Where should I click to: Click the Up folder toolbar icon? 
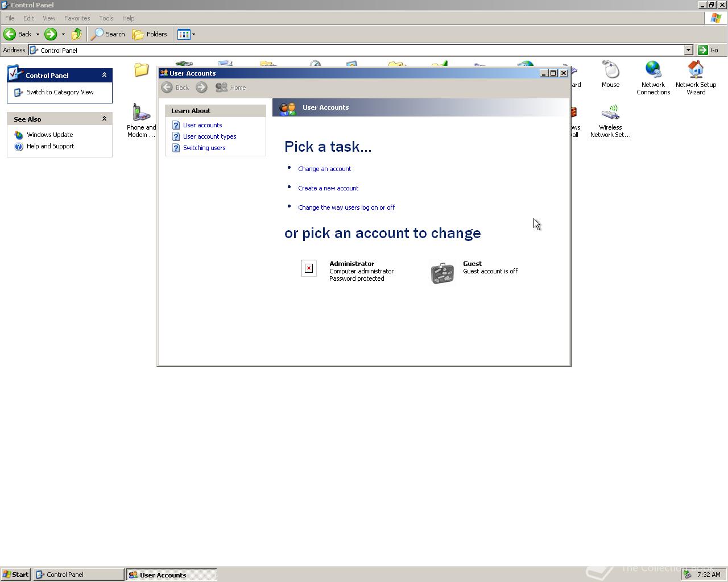click(x=77, y=34)
